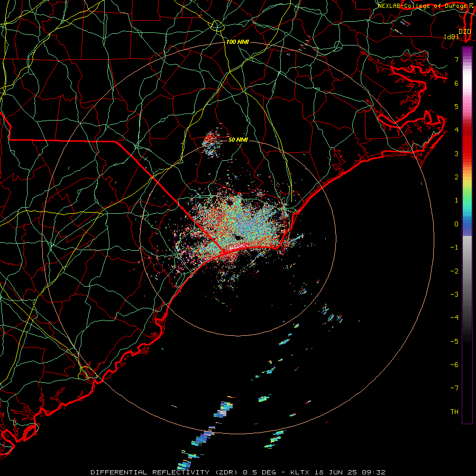Click the -7 dB value on color scale
Image resolution: width=476 pixels, height=476 pixels.
point(454,388)
